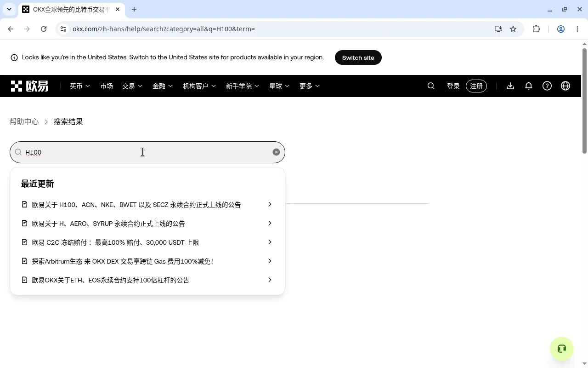This screenshot has width=588, height=368.
Task: Open Arbitrum生态 OKX DEX article
Action: pos(147,261)
